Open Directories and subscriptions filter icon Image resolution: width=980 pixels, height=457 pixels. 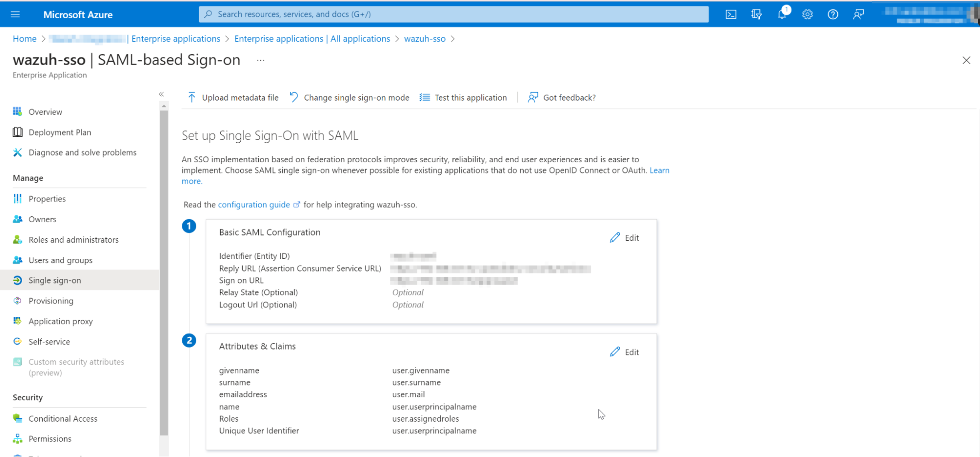[x=756, y=14]
